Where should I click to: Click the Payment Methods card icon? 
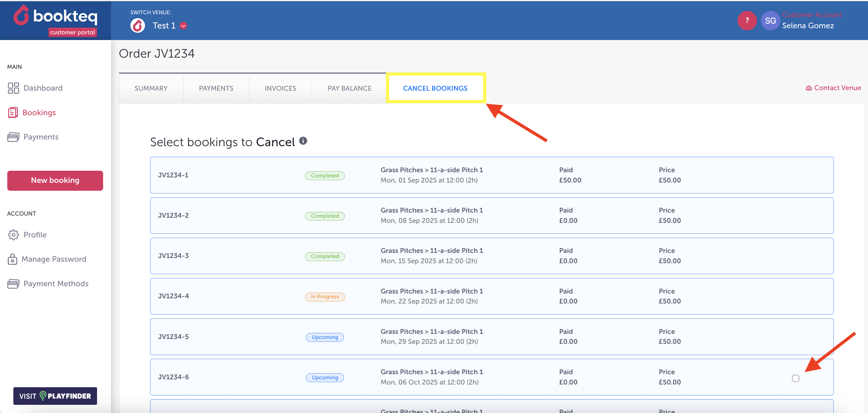point(13,284)
